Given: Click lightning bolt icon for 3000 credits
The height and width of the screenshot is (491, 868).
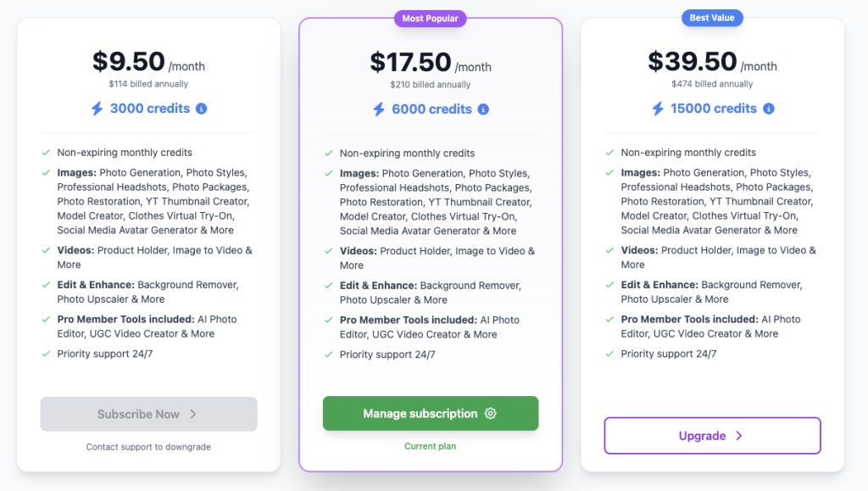Looking at the screenshot, I should 97,109.
